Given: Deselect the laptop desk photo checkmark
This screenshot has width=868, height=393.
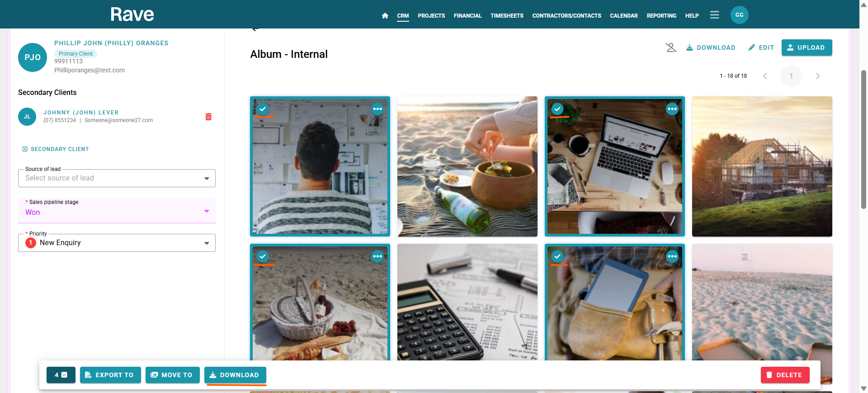Looking at the screenshot, I should pos(557,109).
